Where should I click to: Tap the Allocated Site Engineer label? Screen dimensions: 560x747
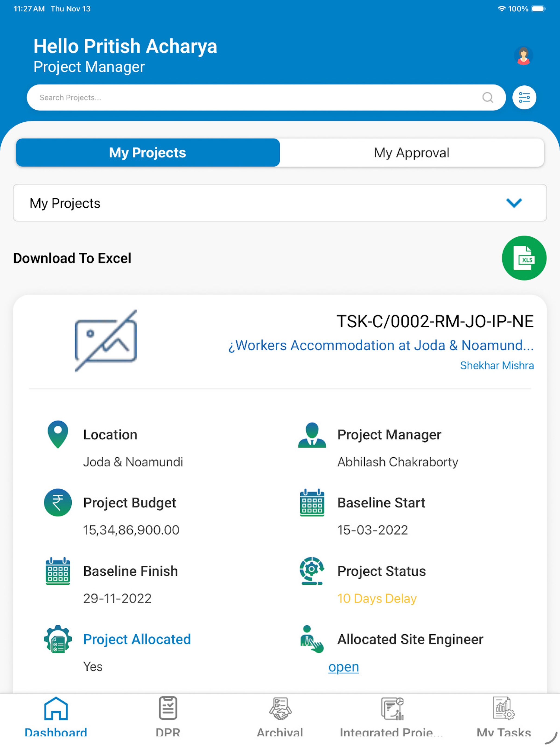(x=411, y=639)
